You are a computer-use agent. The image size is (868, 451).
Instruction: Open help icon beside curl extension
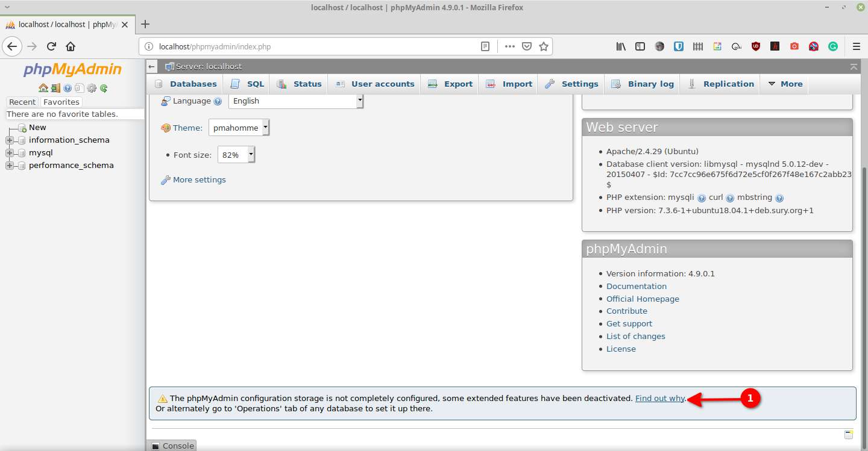[x=730, y=198]
